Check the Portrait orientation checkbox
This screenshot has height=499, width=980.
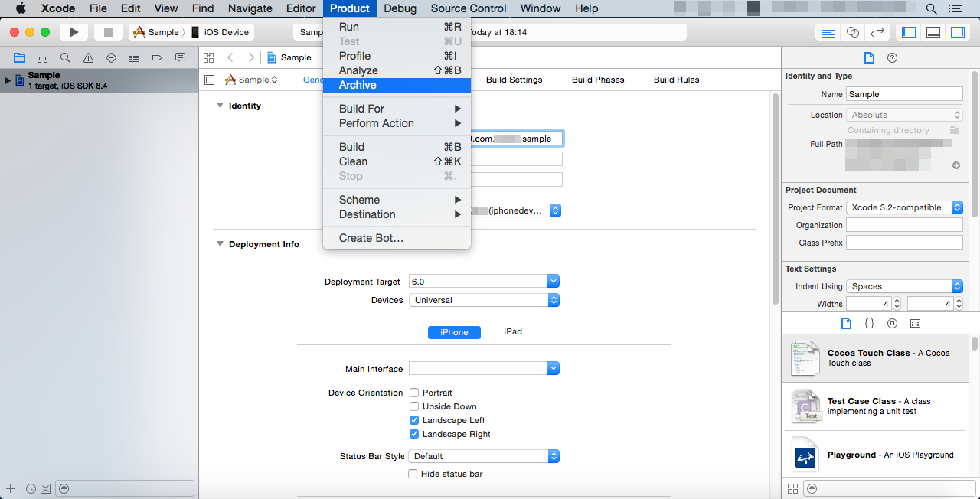click(x=413, y=393)
